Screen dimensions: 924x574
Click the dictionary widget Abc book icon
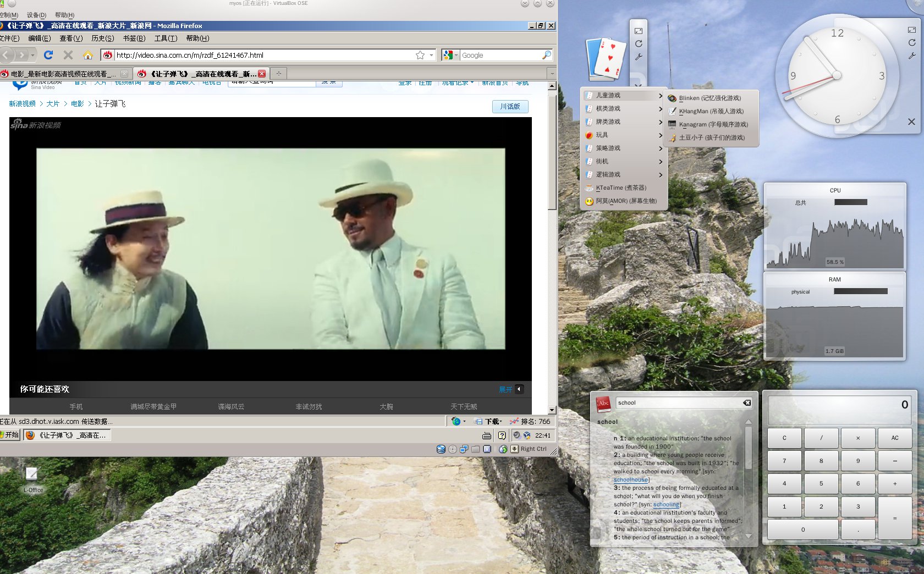(603, 404)
